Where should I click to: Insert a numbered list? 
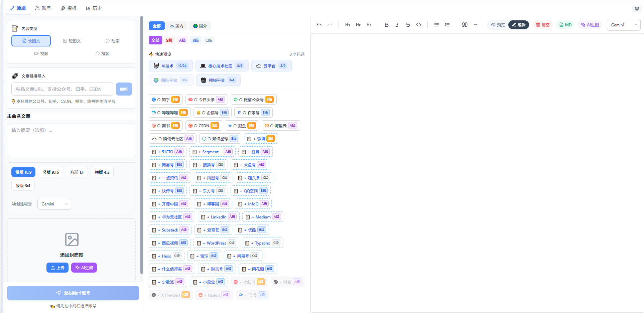pos(447,25)
